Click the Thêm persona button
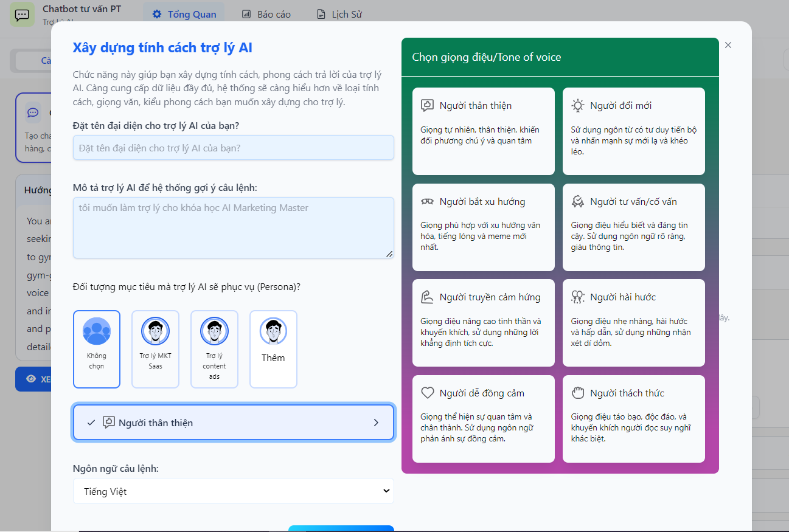The image size is (789, 532). point(273,349)
